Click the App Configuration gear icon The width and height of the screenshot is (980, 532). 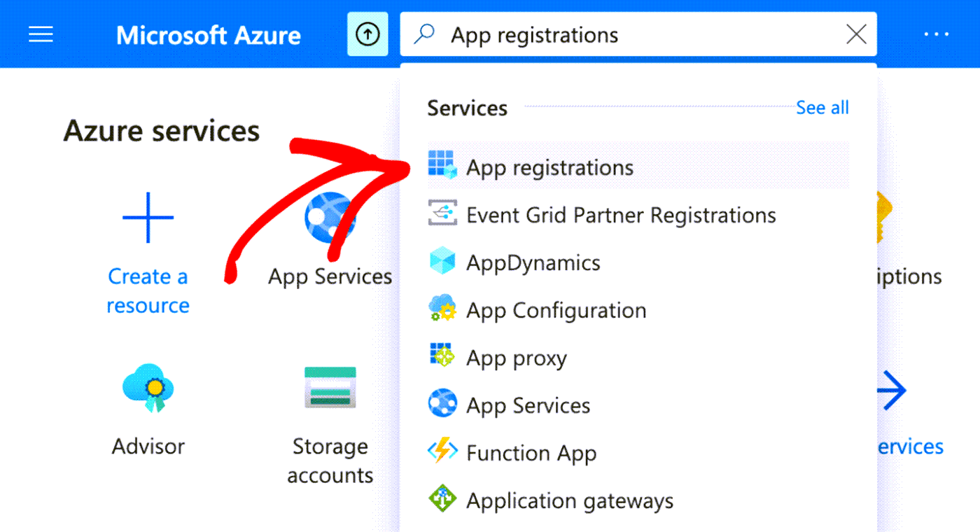pyautogui.click(x=442, y=309)
